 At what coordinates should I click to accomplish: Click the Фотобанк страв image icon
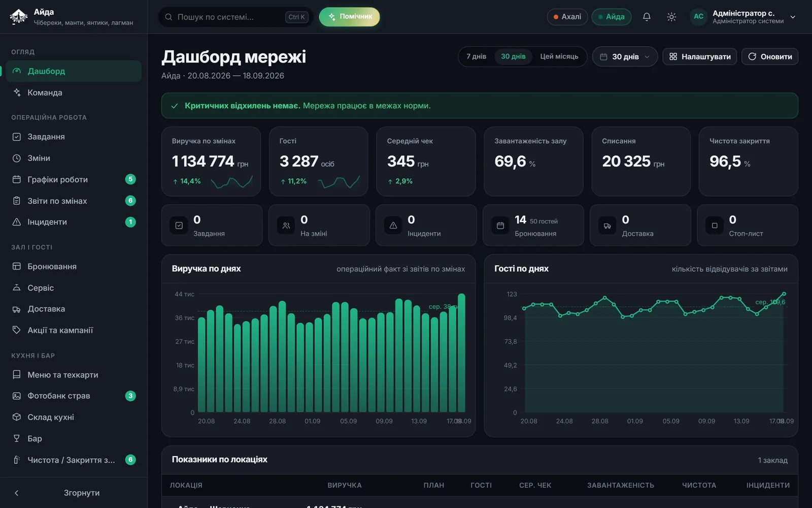pyautogui.click(x=17, y=396)
